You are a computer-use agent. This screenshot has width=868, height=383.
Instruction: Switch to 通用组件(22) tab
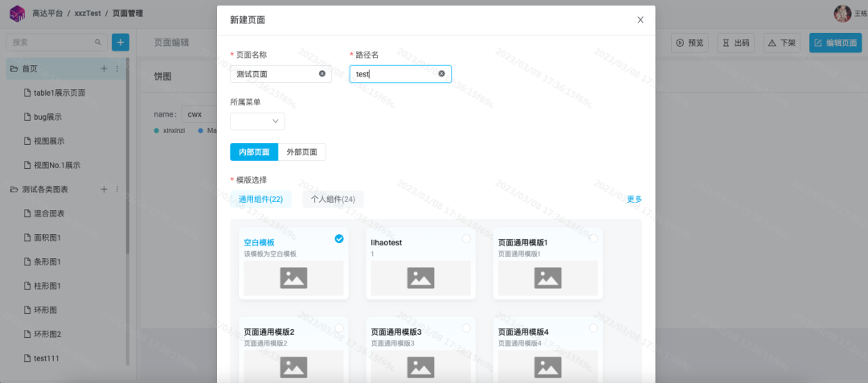pos(260,199)
